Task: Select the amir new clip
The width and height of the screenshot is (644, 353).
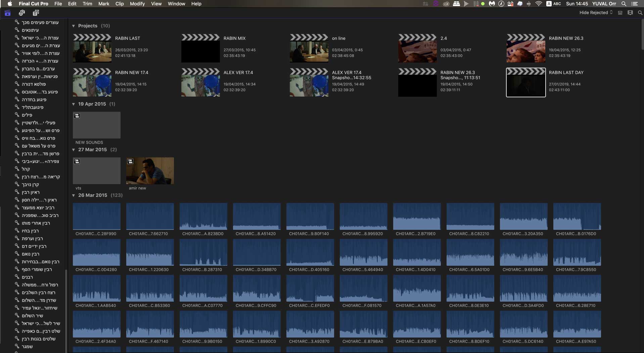Action: coord(150,171)
